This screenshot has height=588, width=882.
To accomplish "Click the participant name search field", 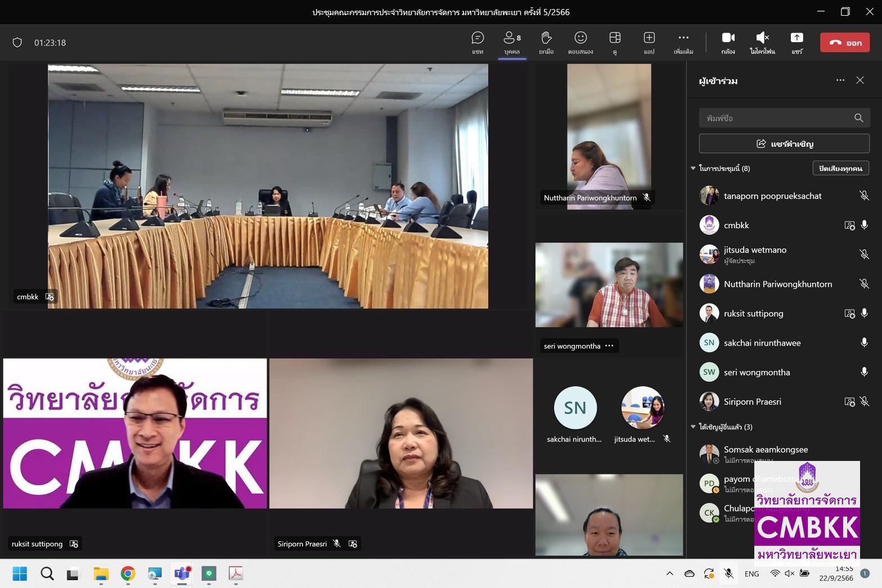I will pos(776,118).
